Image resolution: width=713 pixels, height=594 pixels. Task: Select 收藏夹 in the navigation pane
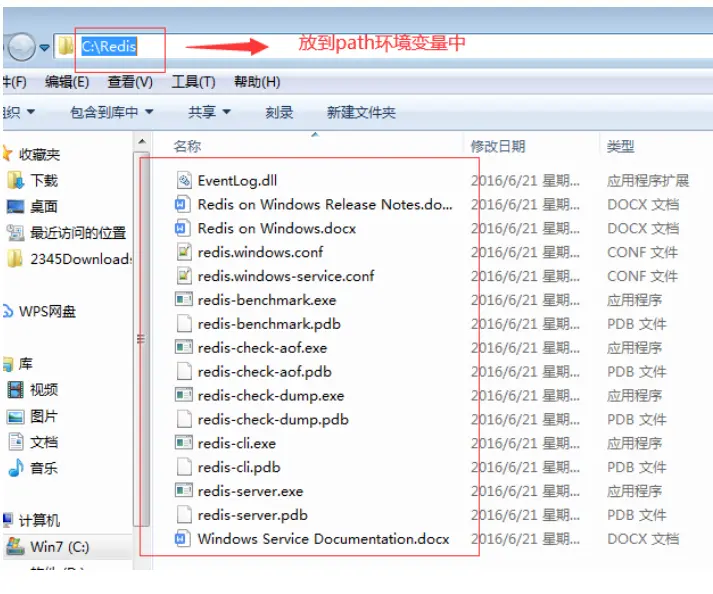tap(39, 154)
